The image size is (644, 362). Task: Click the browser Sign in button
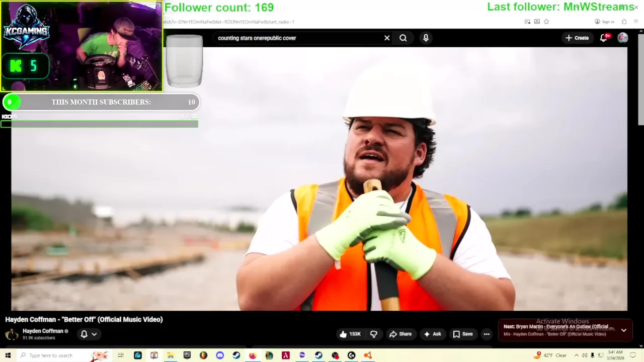[604, 22]
